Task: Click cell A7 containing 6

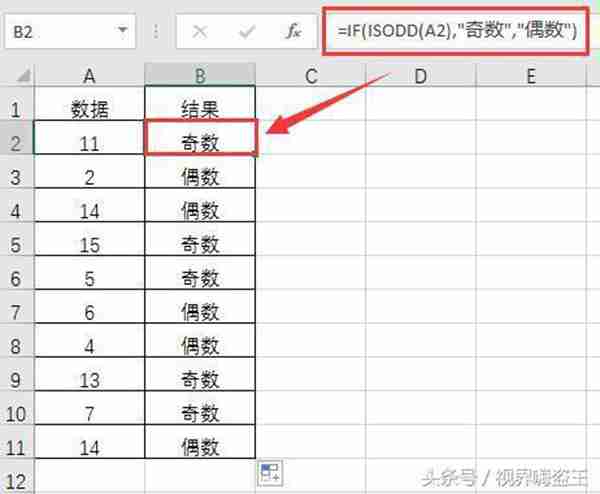Action: [89, 306]
